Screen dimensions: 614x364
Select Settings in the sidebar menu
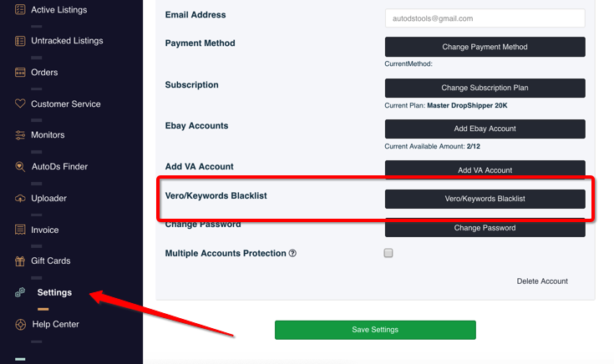coord(54,293)
